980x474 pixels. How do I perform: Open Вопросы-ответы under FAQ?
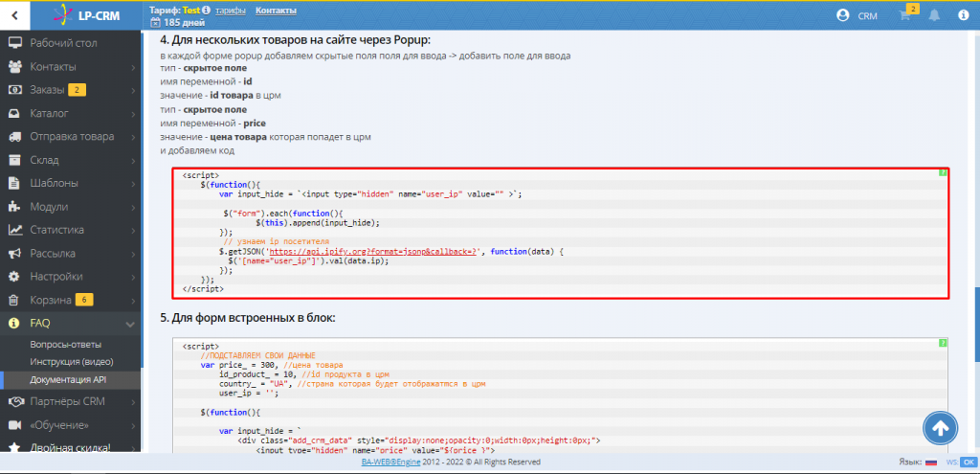(66, 345)
